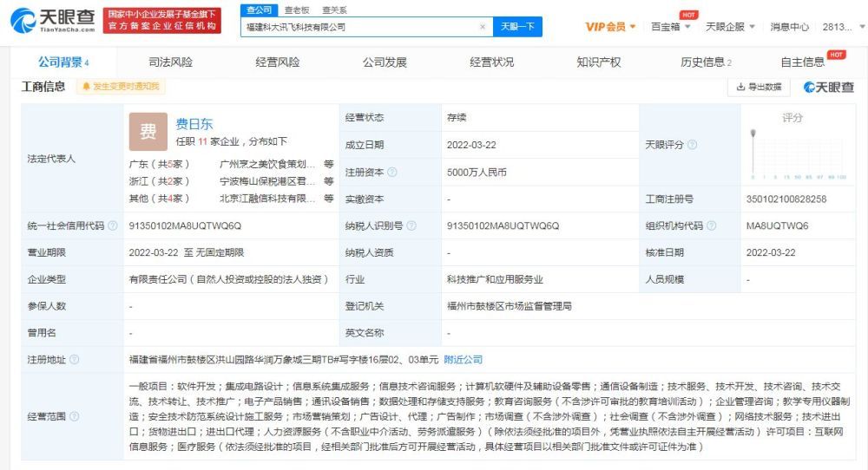Viewport: 868px width, 470px height.
Task: Click the 费 avatar of legal representative
Action: (148, 132)
